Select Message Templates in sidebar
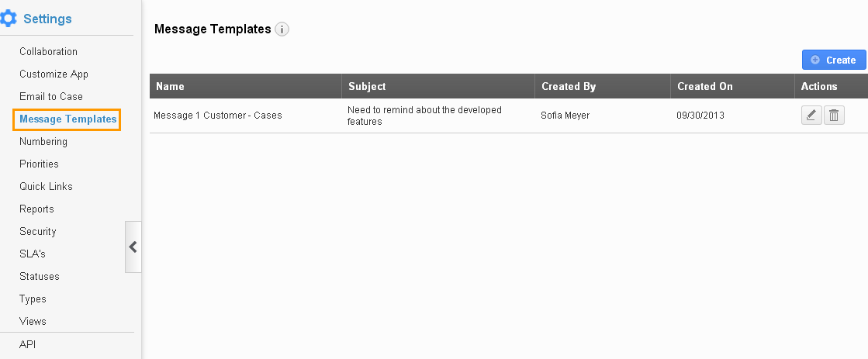This screenshot has width=868, height=359. pos(67,119)
